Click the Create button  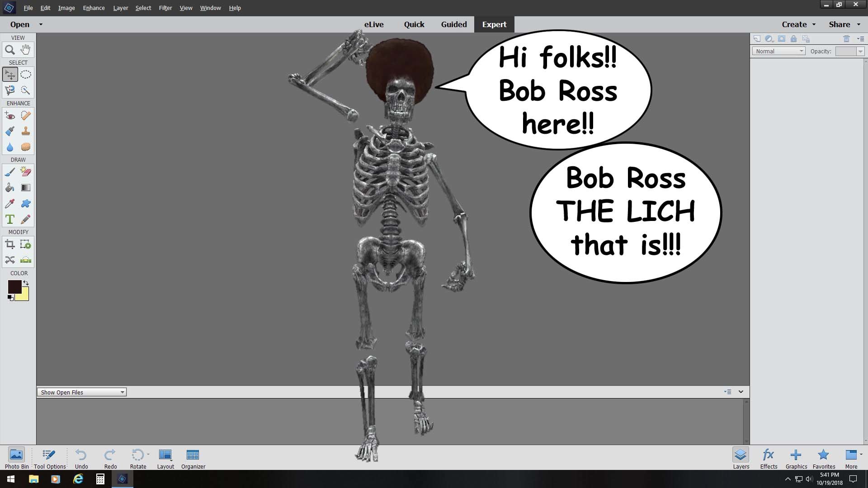pos(794,24)
